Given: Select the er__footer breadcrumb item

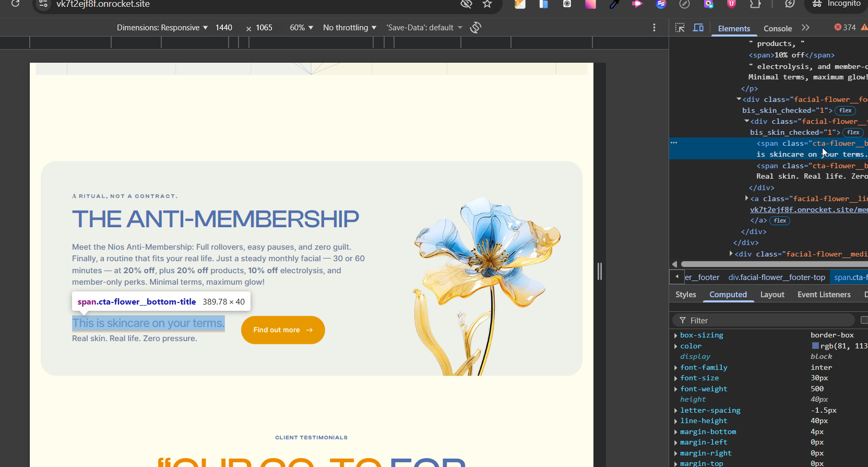Looking at the screenshot, I should [x=702, y=277].
